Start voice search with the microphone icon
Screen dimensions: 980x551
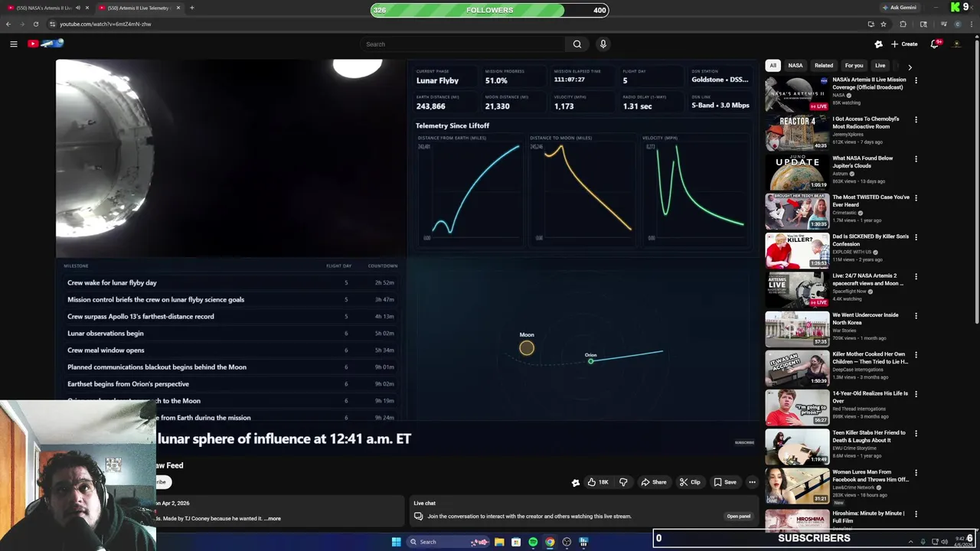(603, 44)
